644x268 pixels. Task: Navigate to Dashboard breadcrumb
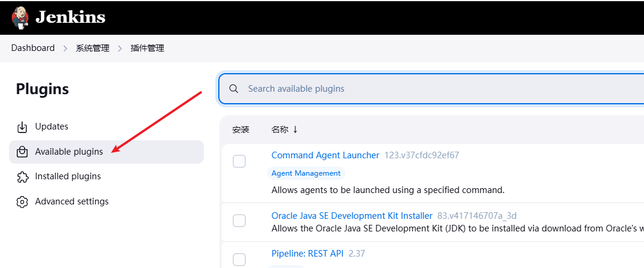pos(33,48)
